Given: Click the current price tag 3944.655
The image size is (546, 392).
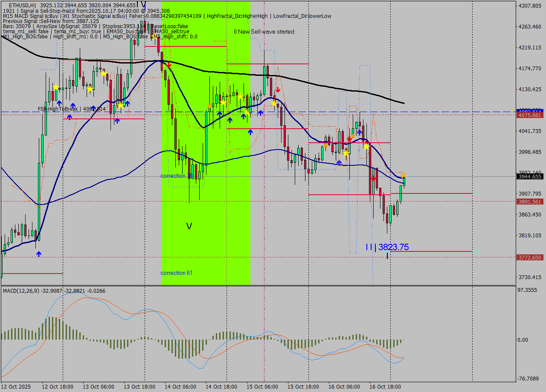Looking at the screenshot, I should tap(529, 176).
